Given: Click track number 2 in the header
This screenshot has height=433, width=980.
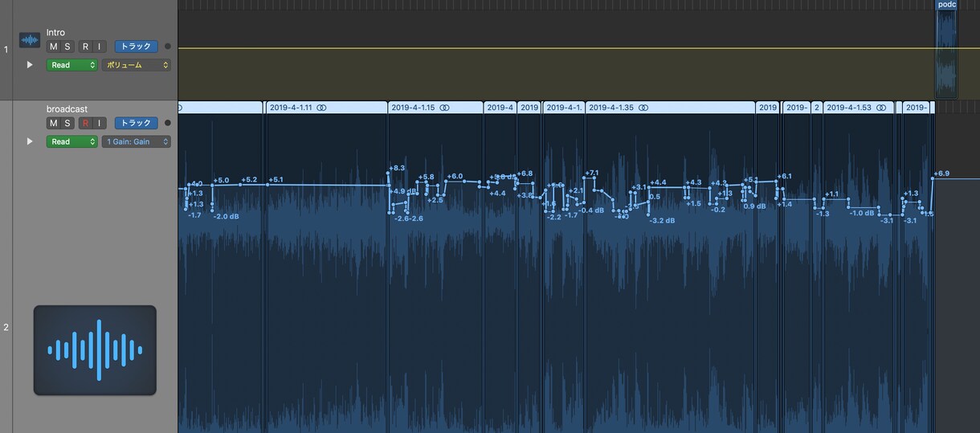Looking at the screenshot, I should pyautogui.click(x=6, y=327).
